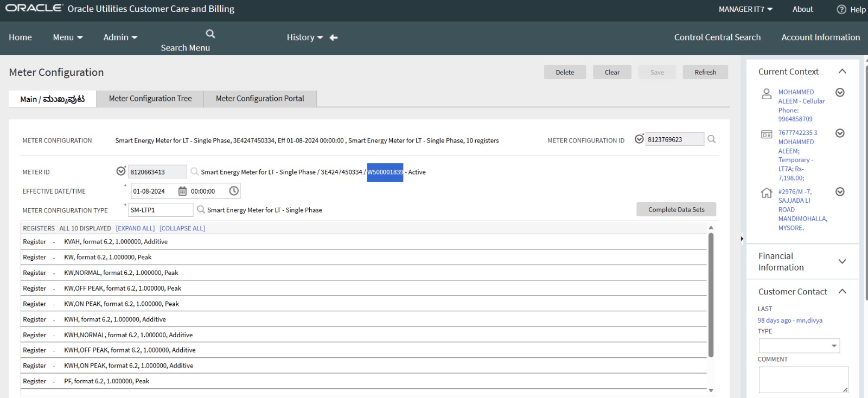Open the Admin menu
868x398 pixels.
pos(120,37)
